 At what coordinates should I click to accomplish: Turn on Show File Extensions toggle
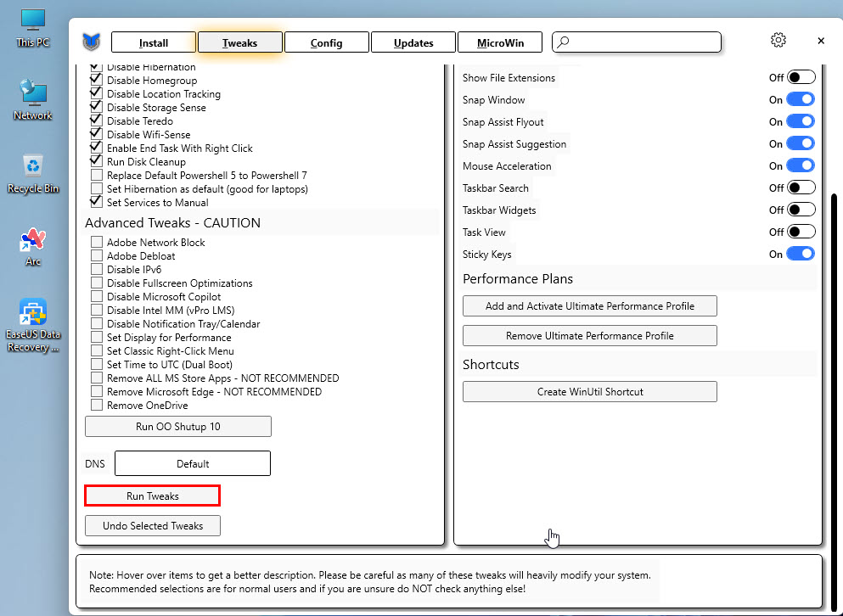[x=801, y=77]
